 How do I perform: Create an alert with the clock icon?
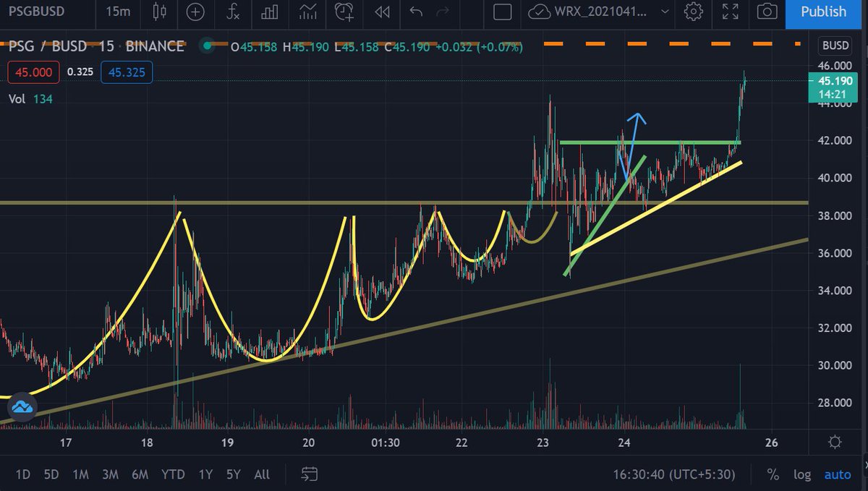click(x=344, y=12)
